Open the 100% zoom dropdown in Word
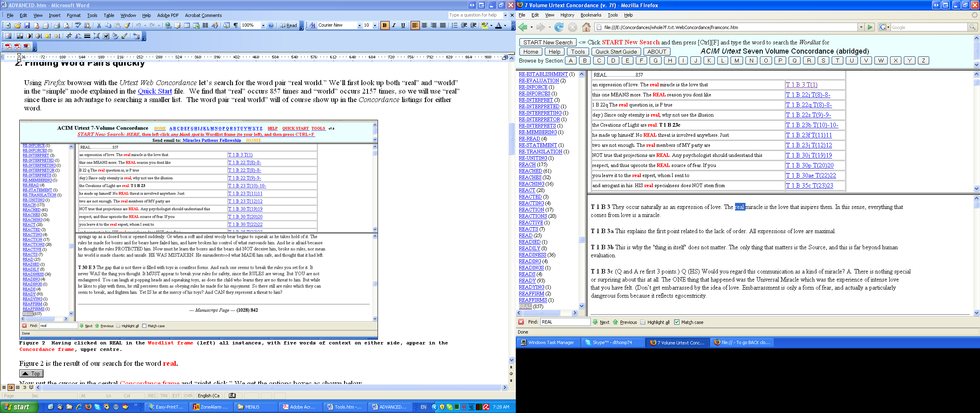The image size is (980, 413). click(263, 25)
